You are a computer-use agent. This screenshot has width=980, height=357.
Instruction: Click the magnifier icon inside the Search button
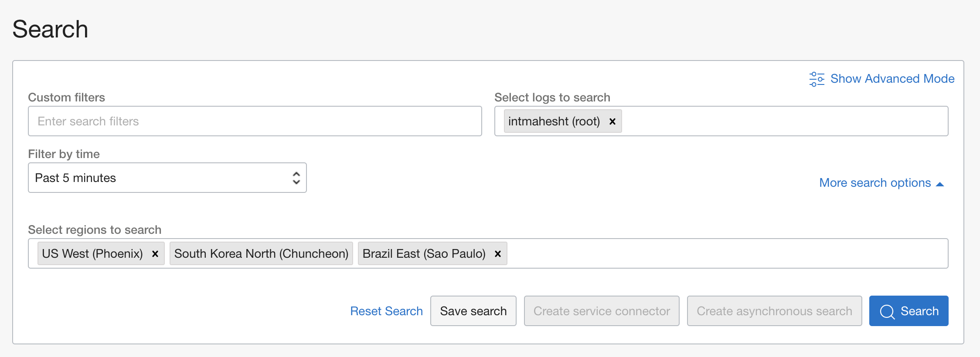pyautogui.click(x=888, y=311)
